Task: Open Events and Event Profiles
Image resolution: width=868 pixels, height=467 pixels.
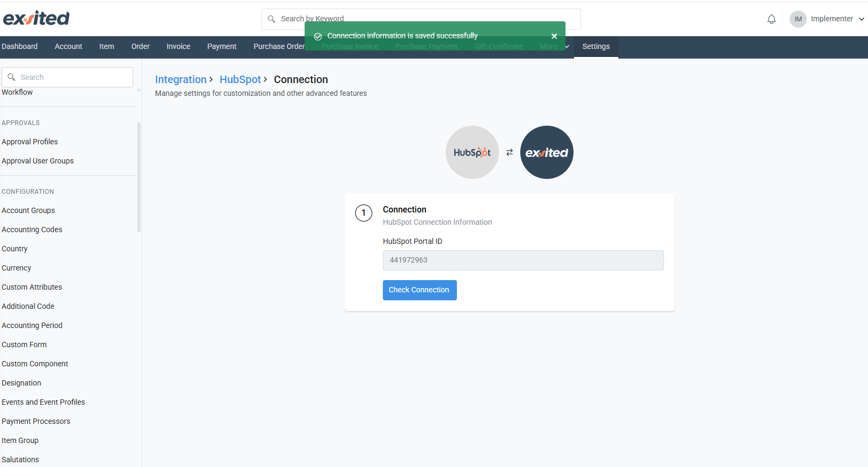Action: point(43,402)
